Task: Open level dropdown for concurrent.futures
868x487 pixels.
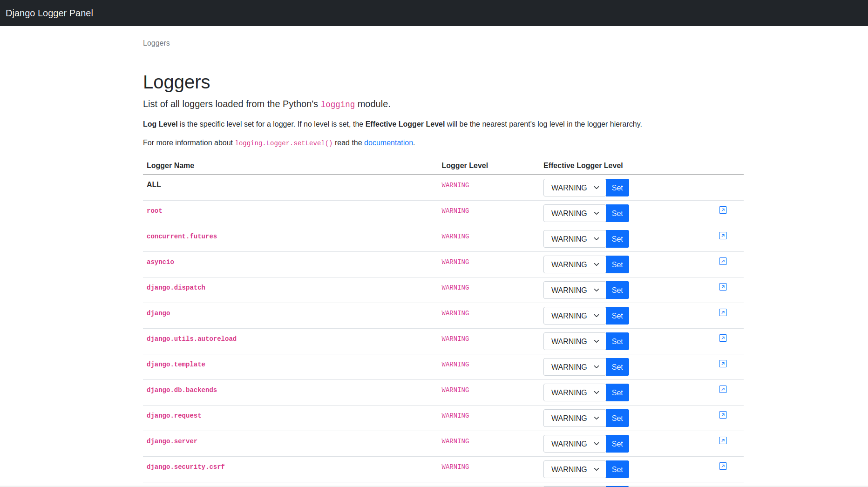Action: tap(575, 239)
